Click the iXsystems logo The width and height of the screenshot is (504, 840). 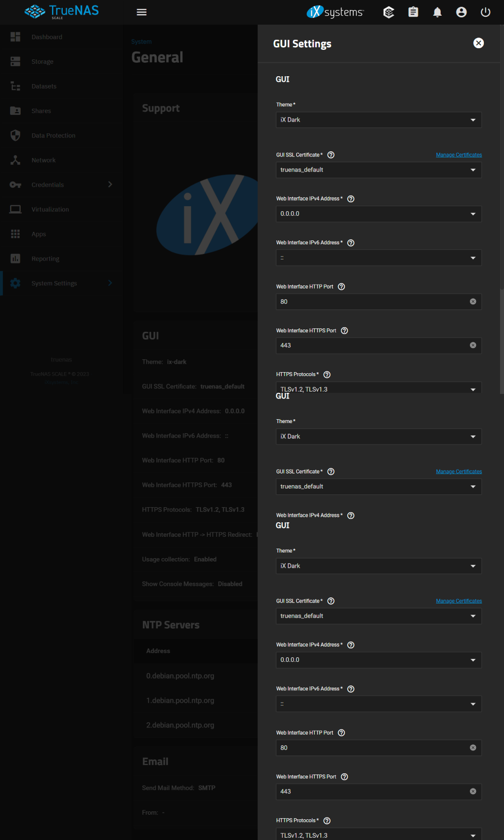[x=335, y=12]
